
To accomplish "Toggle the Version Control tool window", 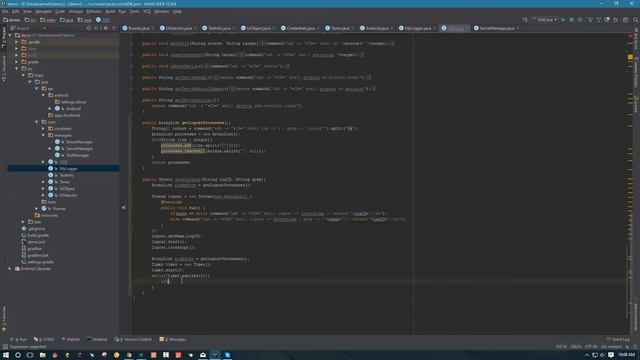I will pos(133,340).
